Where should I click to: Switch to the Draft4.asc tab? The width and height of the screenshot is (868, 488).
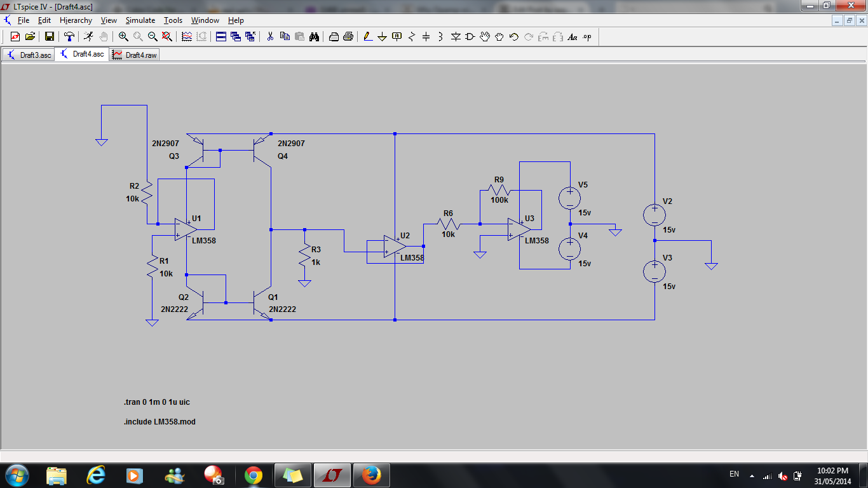tap(82, 54)
